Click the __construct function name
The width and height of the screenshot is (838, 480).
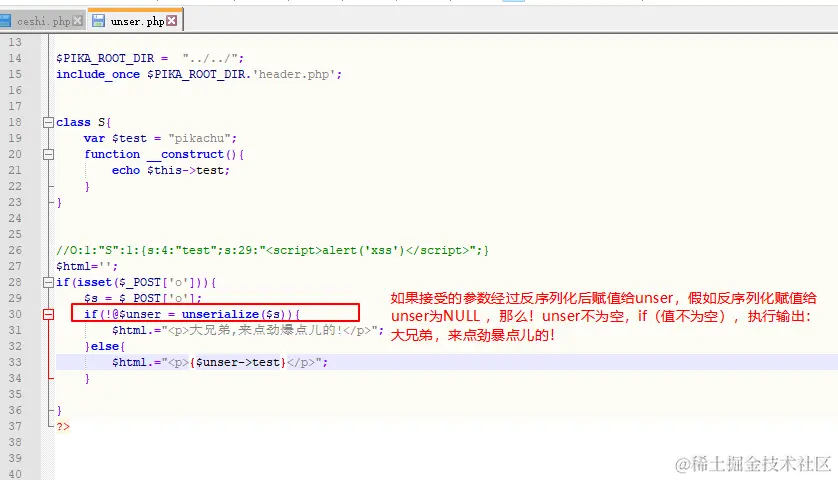coord(185,154)
